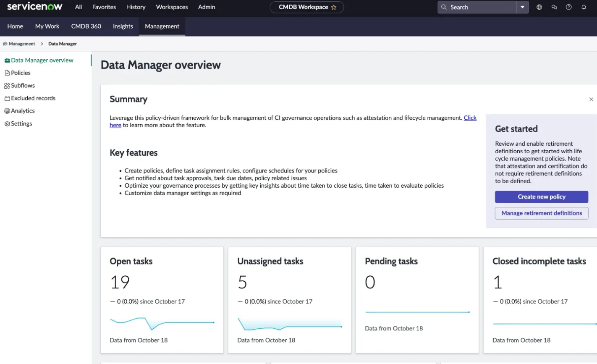Viewport: 597px width, 364px height.
Task: Click the Unassigned tasks trend chart
Action: 290,324
